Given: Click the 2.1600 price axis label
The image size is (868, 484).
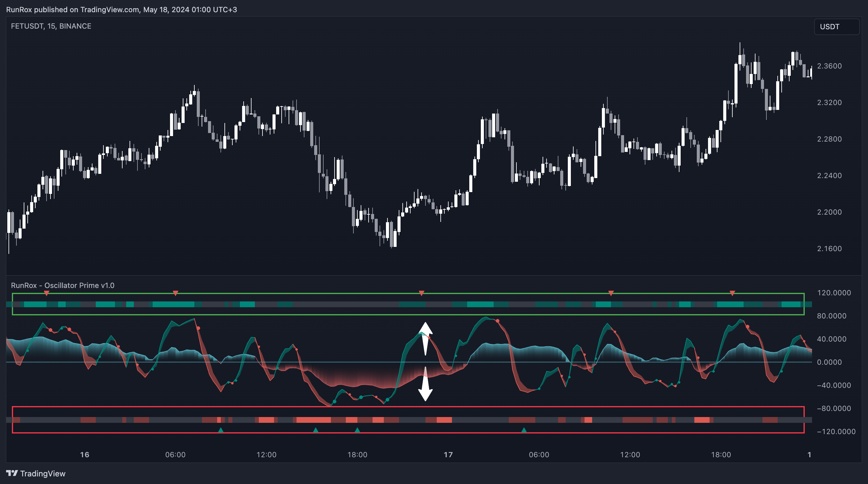Looking at the screenshot, I should [x=829, y=249].
